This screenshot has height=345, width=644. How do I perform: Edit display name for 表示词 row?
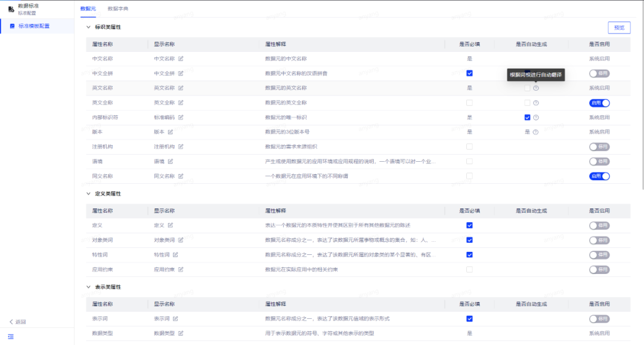(175, 319)
